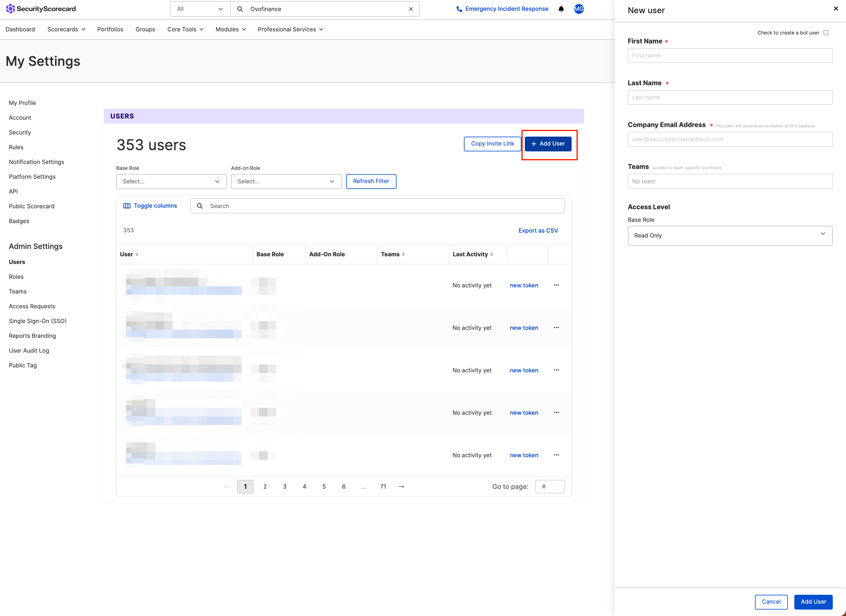Open the more options menu for the third user row
846x616 pixels.
556,370
